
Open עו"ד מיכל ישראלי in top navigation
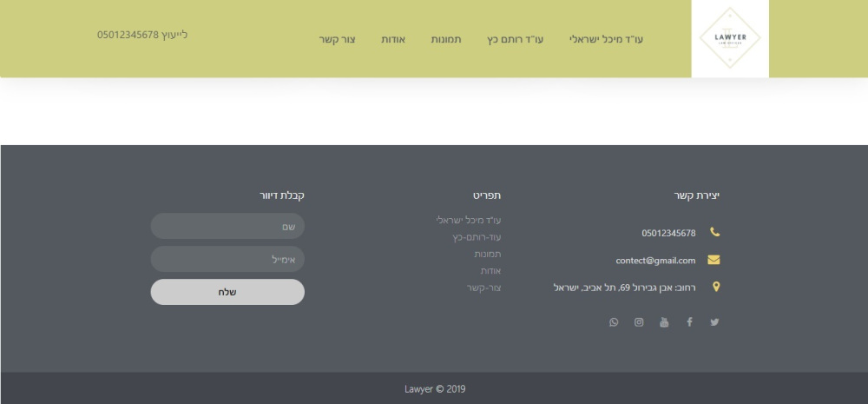[x=606, y=40]
